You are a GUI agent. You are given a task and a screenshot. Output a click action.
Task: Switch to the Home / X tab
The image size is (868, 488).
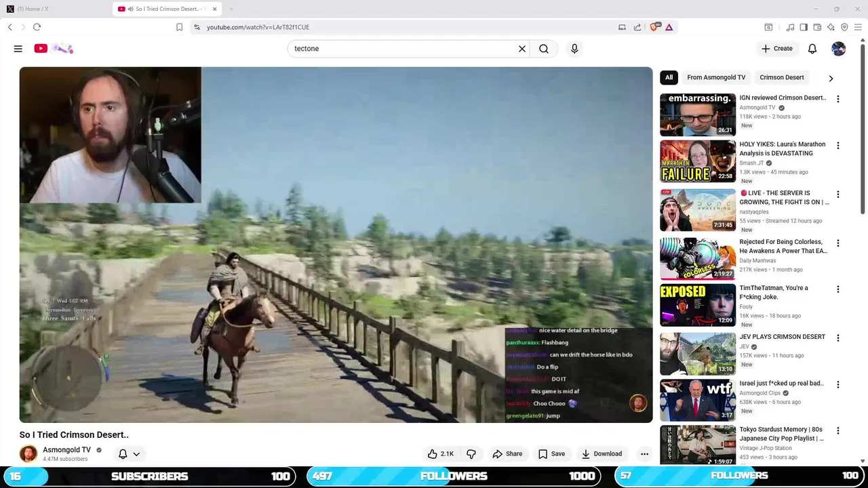point(56,9)
